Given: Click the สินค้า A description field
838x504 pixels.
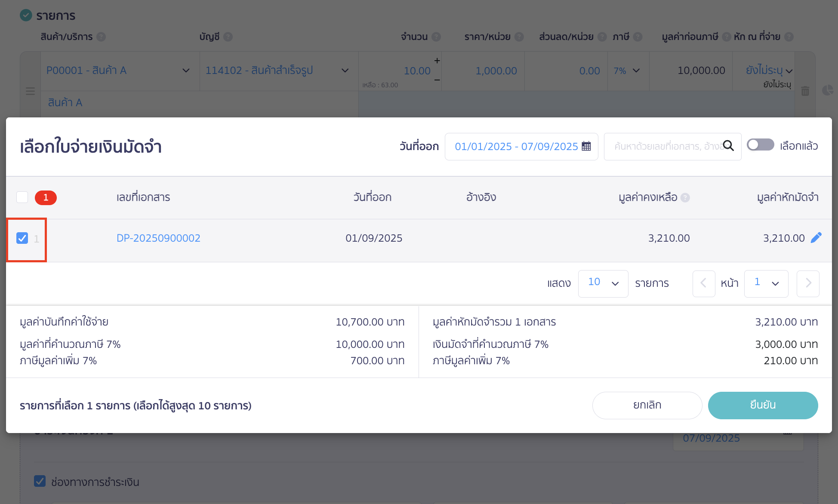Looking at the screenshot, I should tap(200, 103).
